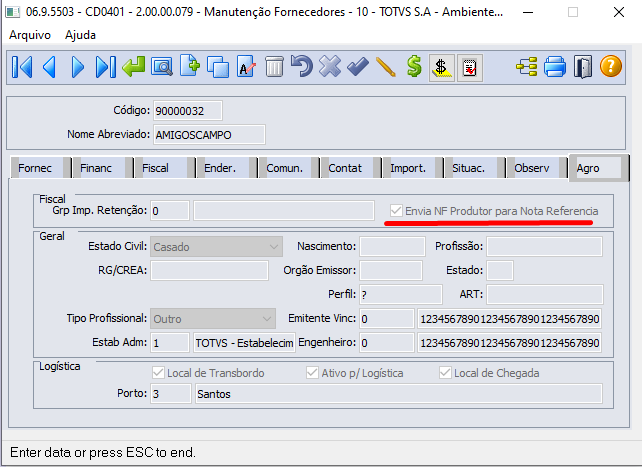Go to next record arrow
Viewport: 642px width, 467px height.
77,67
